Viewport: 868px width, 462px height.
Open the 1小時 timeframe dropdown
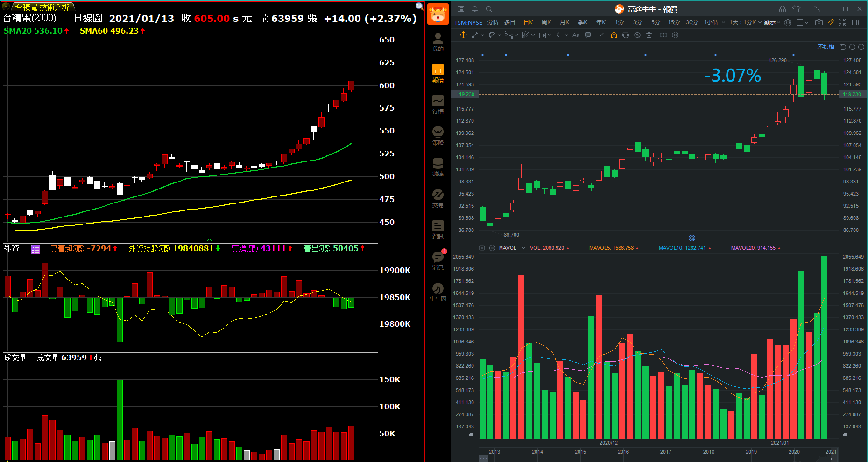[x=714, y=22]
